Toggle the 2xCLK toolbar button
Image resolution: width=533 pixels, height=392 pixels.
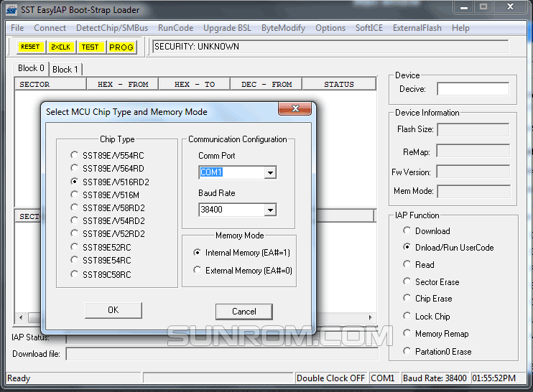pos(61,47)
